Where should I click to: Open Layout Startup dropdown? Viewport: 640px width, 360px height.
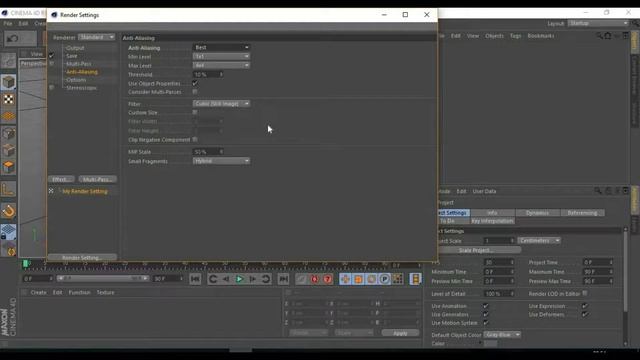(x=598, y=23)
